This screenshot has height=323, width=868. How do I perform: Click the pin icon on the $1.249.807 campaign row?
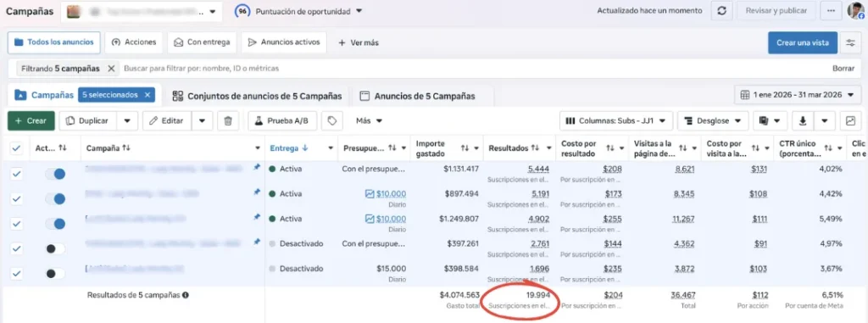pyautogui.click(x=256, y=217)
